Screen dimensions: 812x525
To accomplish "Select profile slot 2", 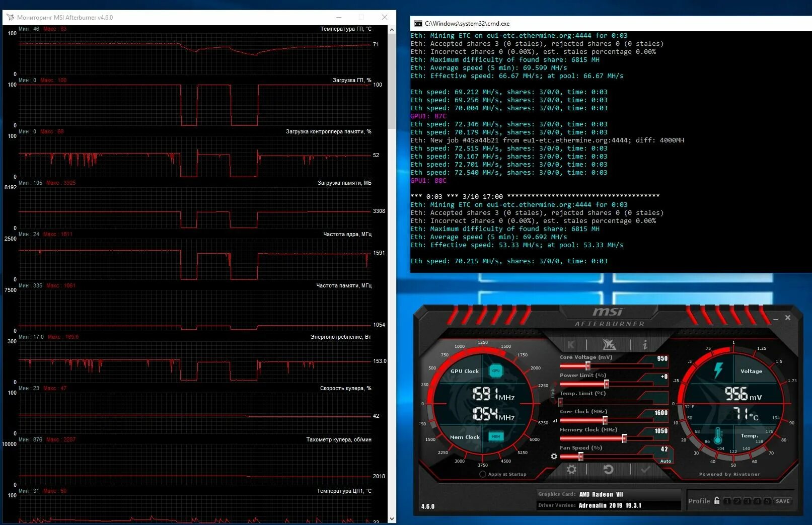I will coord(737,501).
